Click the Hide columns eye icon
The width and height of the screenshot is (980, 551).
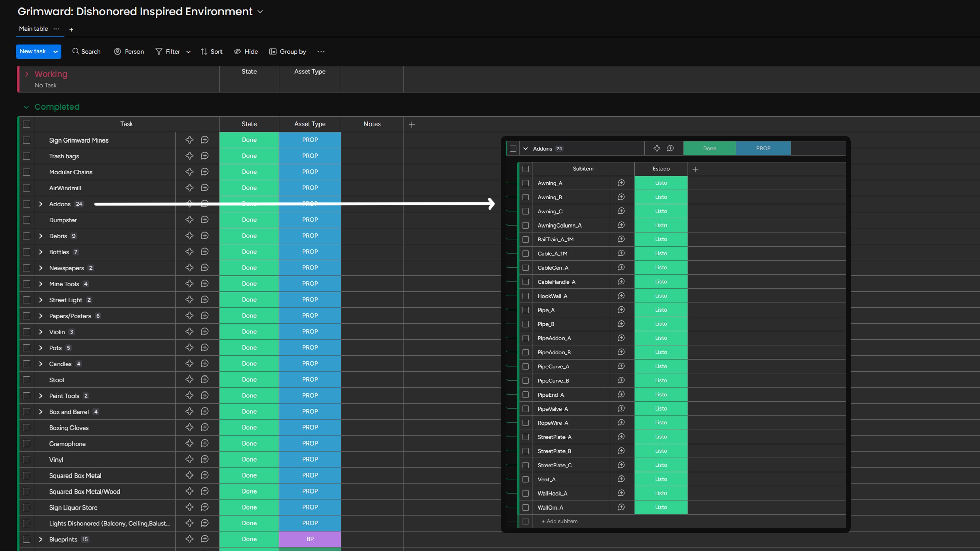238,52
